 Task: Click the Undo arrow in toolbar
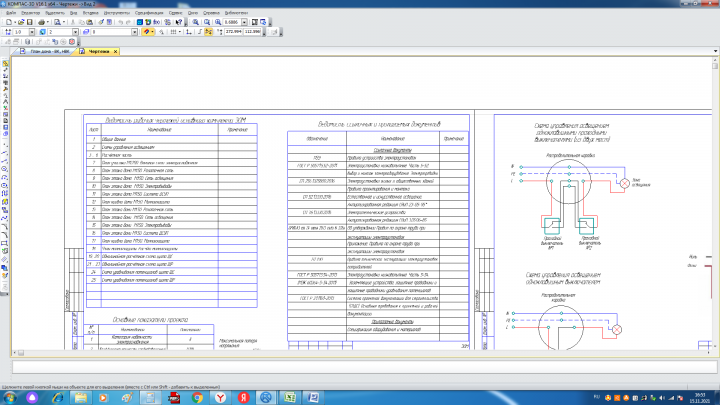tap(121, 22)
